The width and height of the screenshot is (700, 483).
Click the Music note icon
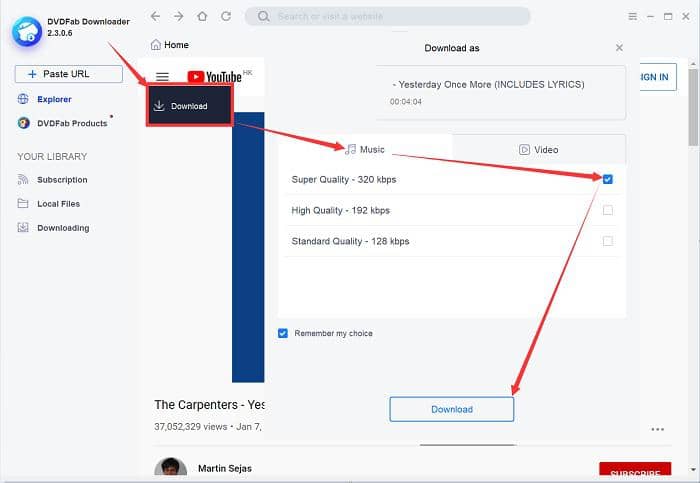tap(351, 150)
